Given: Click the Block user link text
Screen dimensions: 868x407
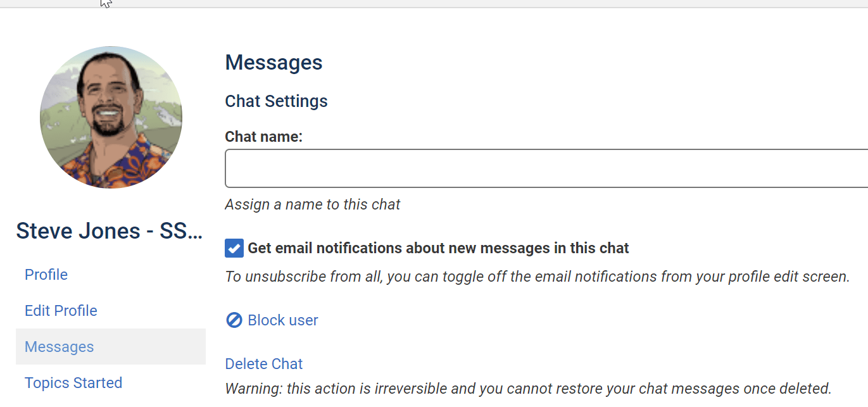Looking at the screenshot, I should point(283,320).
